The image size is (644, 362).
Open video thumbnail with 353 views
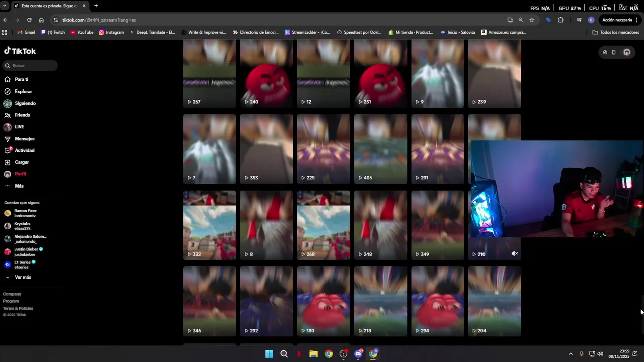point(266,149)
